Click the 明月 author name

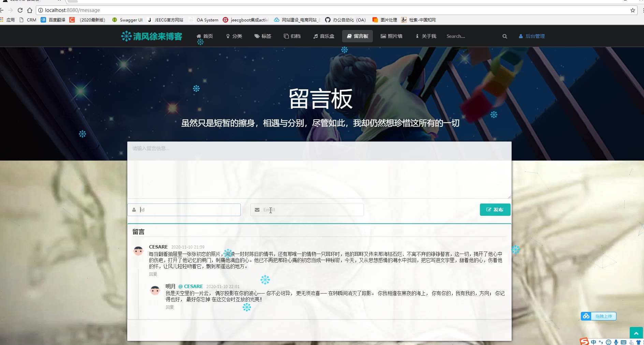pos(171,286)
